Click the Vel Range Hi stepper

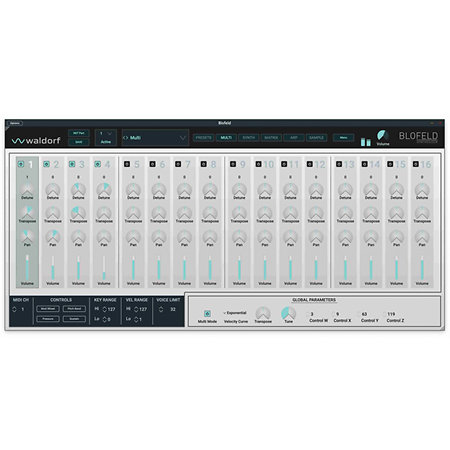tap(136, 309)
